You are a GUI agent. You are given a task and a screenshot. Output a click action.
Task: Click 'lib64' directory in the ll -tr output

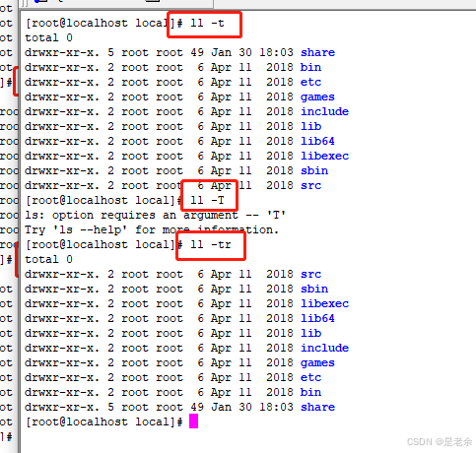317,318
